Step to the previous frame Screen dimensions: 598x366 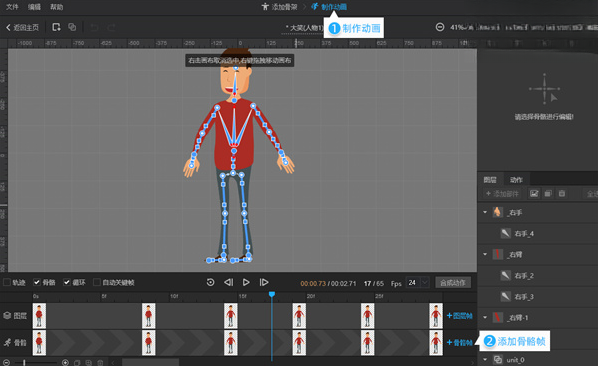[228, 282]
